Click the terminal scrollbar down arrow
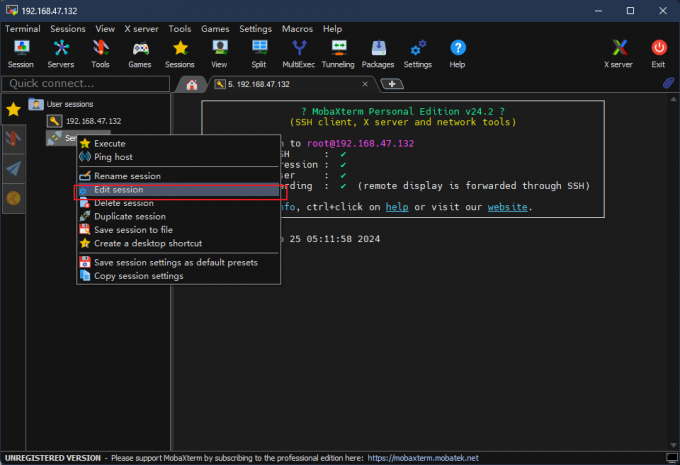Viewport: 680px width, 465px height. [673, 445]
